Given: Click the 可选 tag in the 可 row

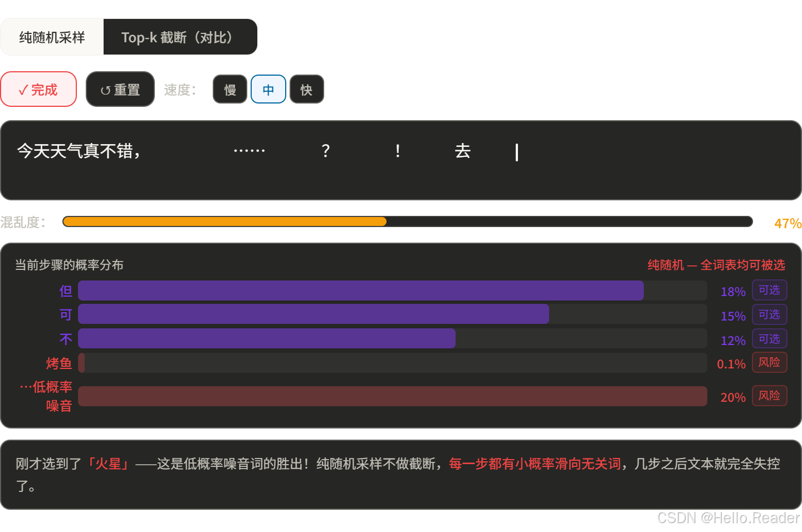Looking at the screenshot, I should (x=770, y=314).
